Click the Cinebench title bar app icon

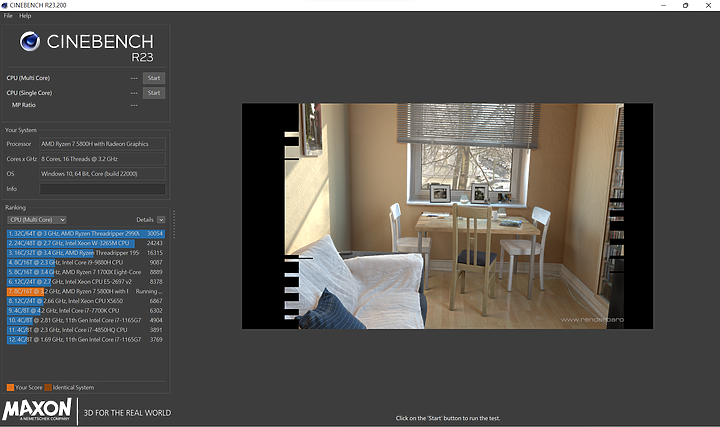5,6
